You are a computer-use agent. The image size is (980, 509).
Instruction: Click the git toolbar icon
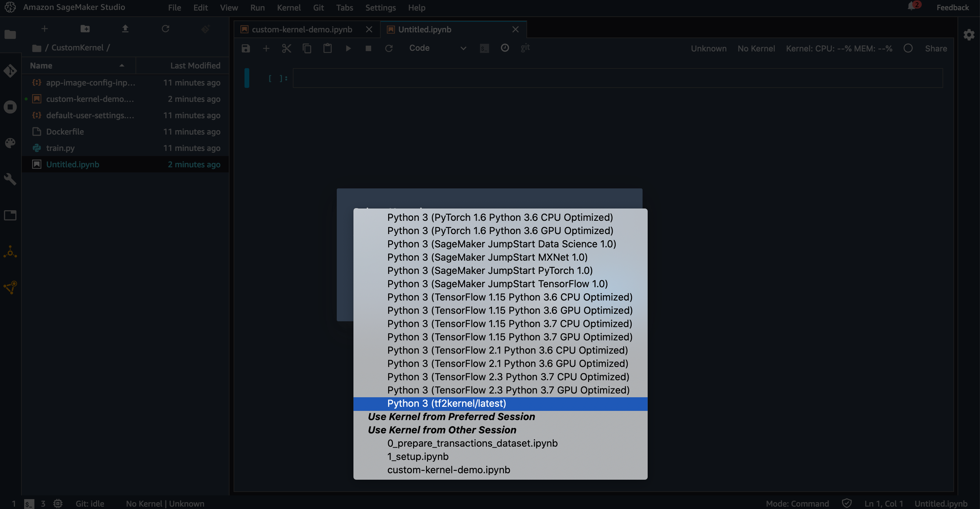525,48
